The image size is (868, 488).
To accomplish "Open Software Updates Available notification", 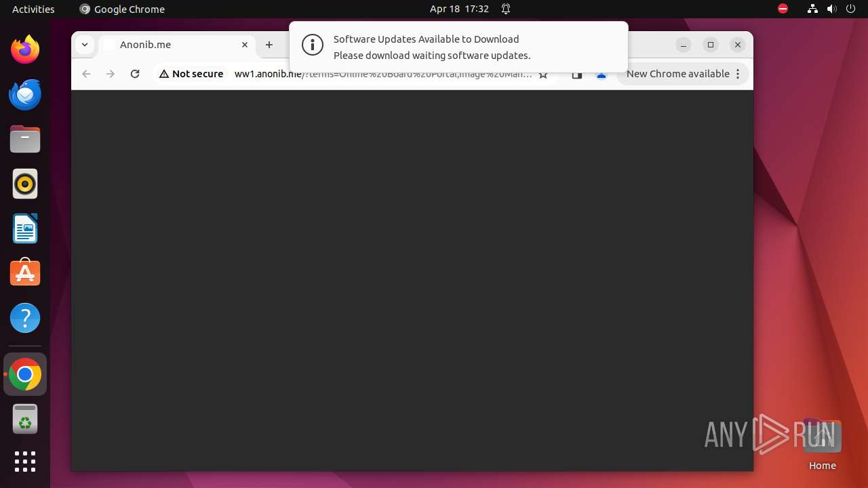I will coord(458,47).
